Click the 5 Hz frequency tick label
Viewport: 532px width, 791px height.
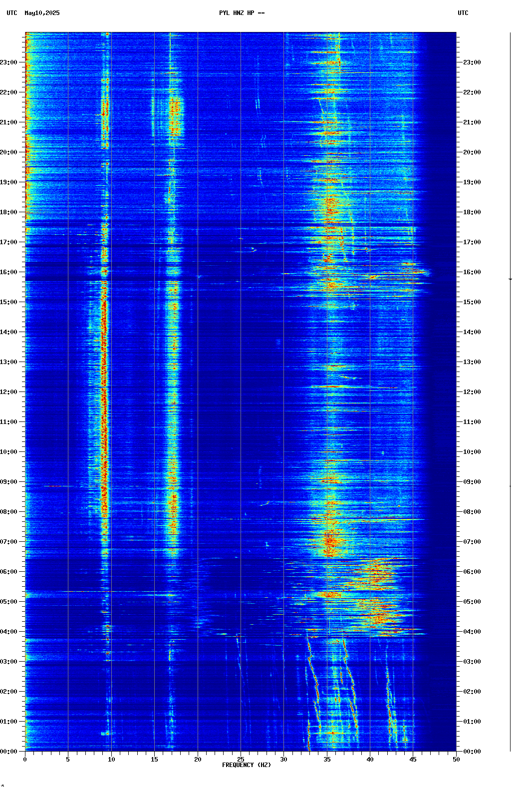point(68,760)
